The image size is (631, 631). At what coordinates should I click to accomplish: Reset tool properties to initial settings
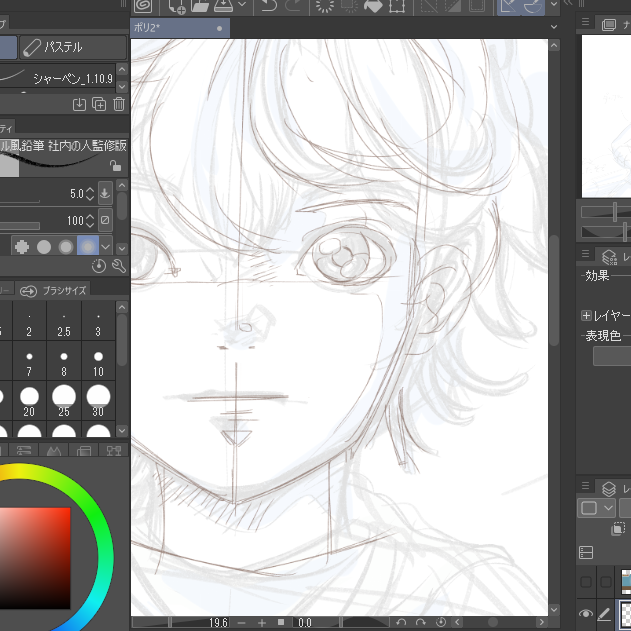pyautogui.click(x=99, y=266)
